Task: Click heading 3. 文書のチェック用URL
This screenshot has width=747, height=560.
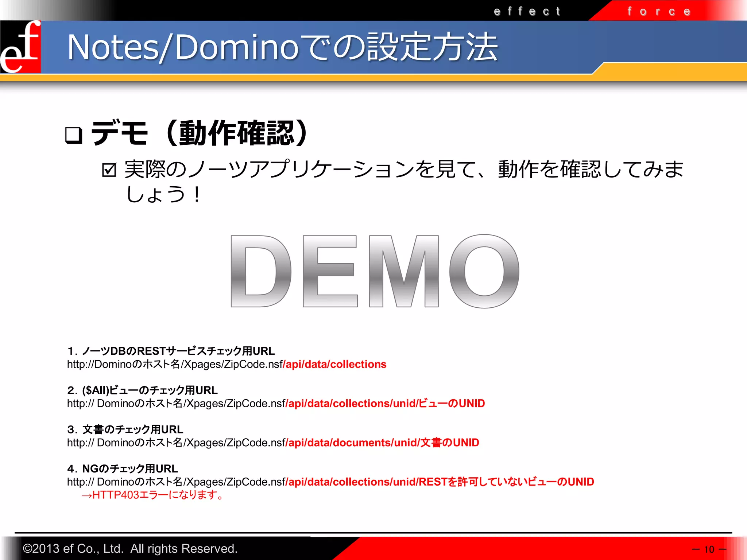Action: click(x=125, y=429)
